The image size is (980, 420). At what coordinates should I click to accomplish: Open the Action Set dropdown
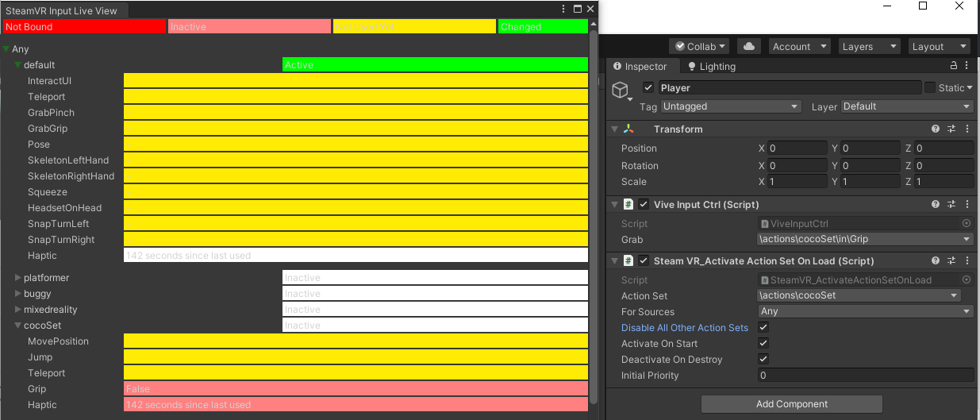859,295
